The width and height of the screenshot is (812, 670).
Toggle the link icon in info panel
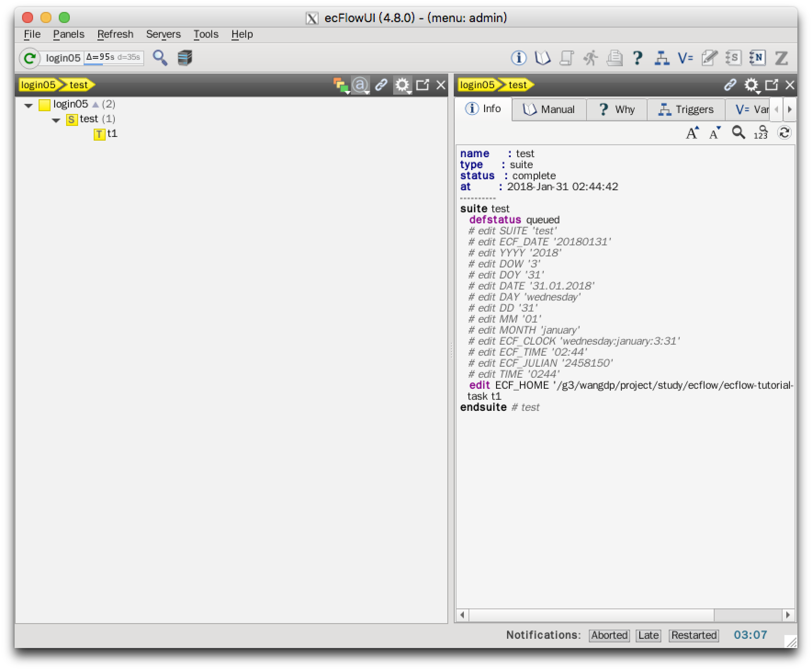730,85
